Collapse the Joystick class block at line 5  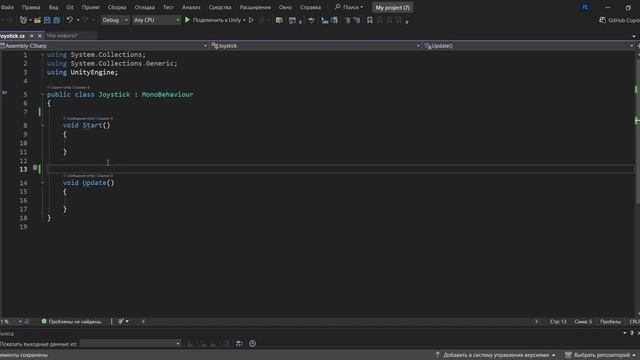coord(42,94)
